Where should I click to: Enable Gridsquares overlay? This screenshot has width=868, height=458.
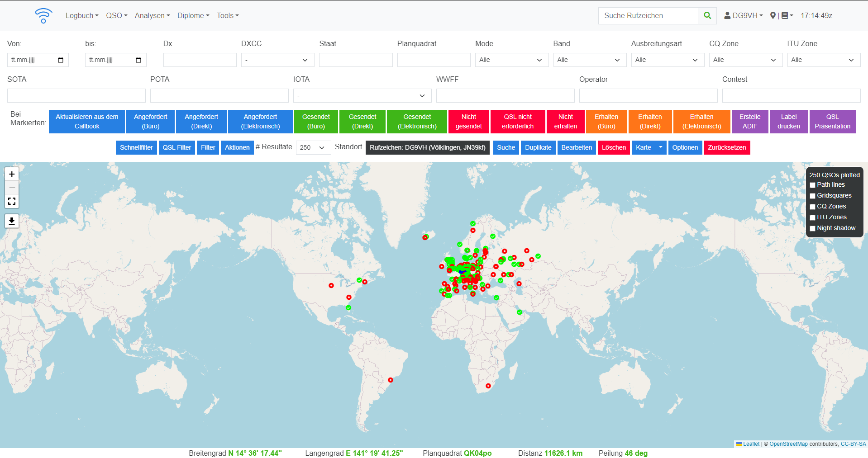(x=812, y=196)
